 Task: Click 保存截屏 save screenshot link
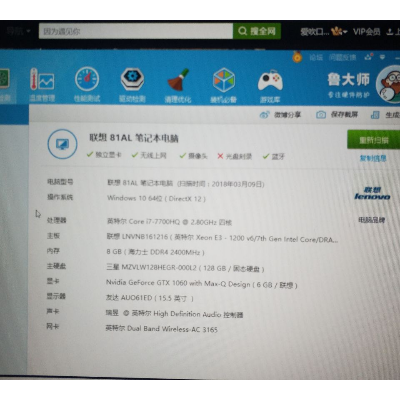(x=344, y=115)
